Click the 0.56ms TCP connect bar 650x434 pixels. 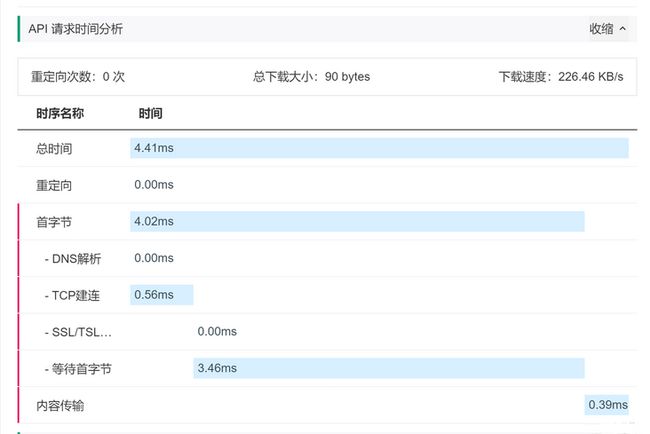[162, 295]
